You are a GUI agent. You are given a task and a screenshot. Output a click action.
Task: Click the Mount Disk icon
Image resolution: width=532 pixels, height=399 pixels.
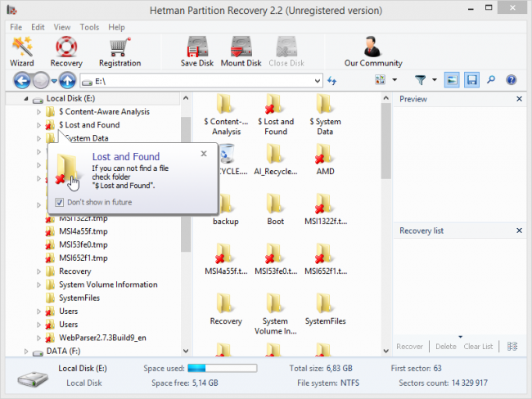point(241,47)
